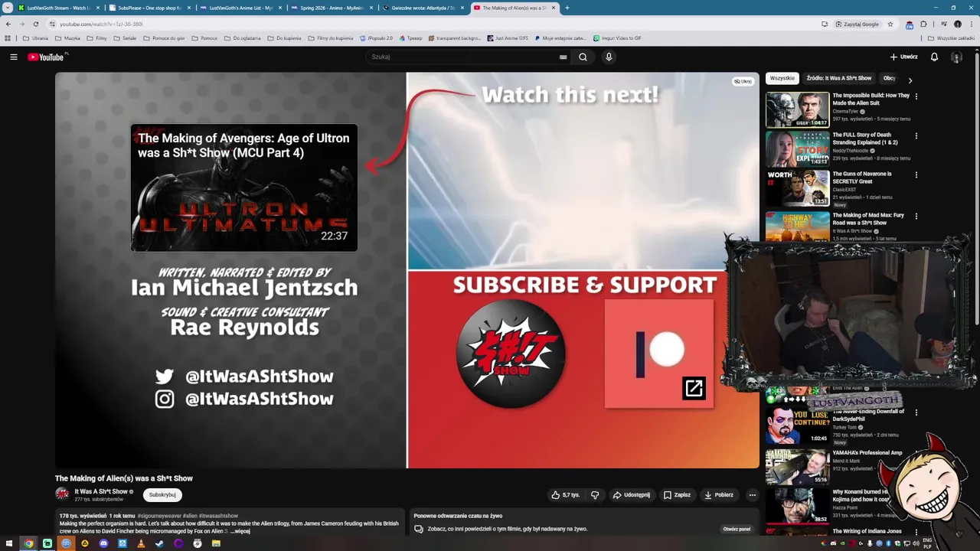The width and height of the screenshot is (980, 551).
Task: Open YouTube notifications bell
Action: click(x=934, y=57)
